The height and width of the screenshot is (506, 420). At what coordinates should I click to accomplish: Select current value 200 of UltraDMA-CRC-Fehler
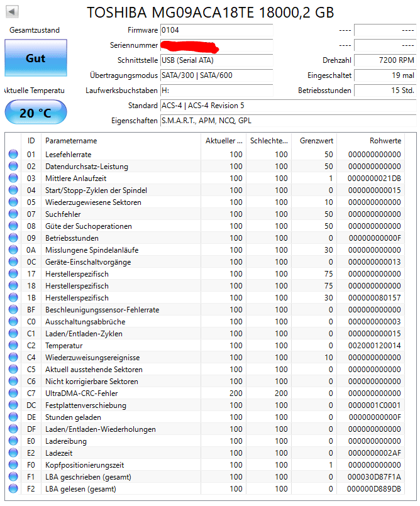coord(236,393)
